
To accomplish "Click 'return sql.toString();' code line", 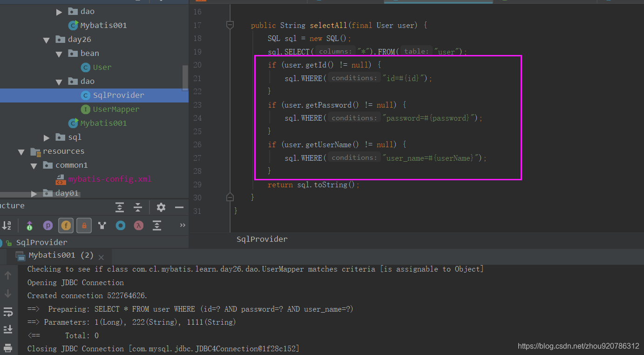I will coord(314,184).
